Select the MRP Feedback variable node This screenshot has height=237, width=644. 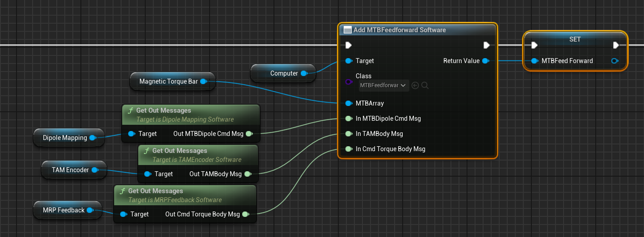coord(63,210)
